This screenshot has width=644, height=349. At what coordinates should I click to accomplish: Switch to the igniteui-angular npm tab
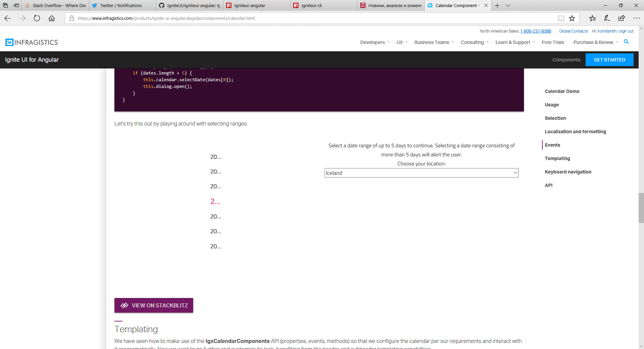click(257, 5)
